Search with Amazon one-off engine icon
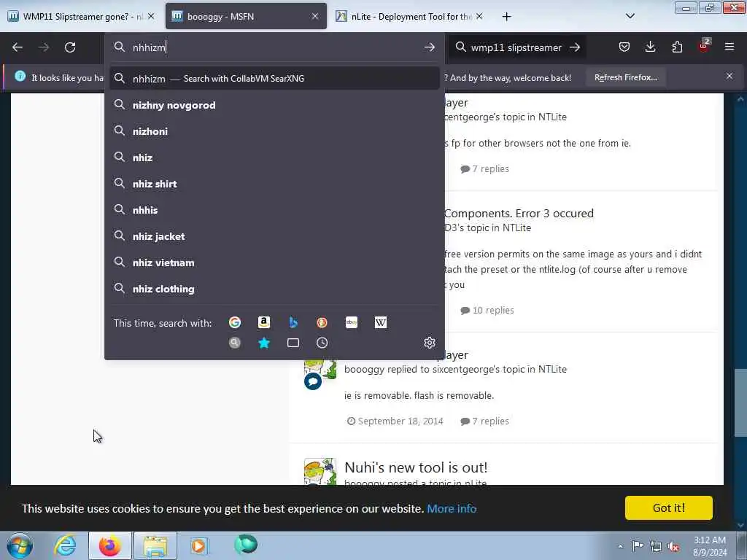This screenshot has height=560, width=747. pyautogui.click(x=264, y=322)
